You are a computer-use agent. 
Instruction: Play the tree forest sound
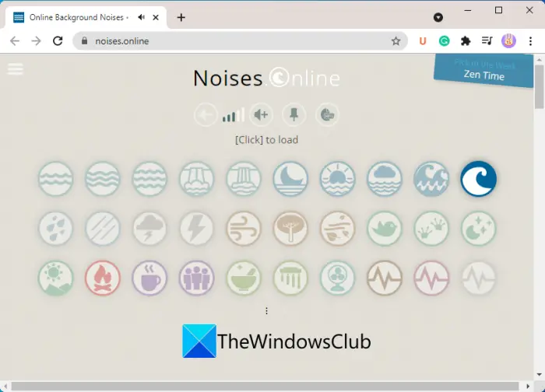coord(290,229)
